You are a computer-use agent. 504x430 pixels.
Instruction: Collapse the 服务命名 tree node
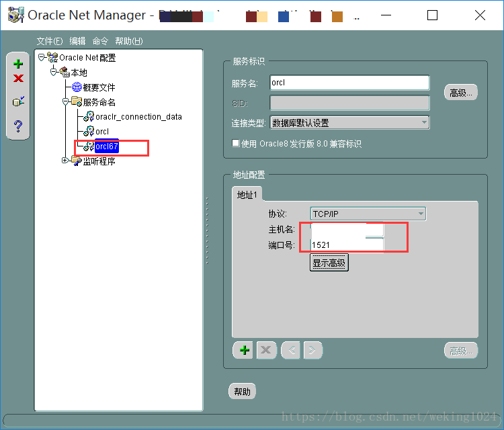tap(65, 102)
